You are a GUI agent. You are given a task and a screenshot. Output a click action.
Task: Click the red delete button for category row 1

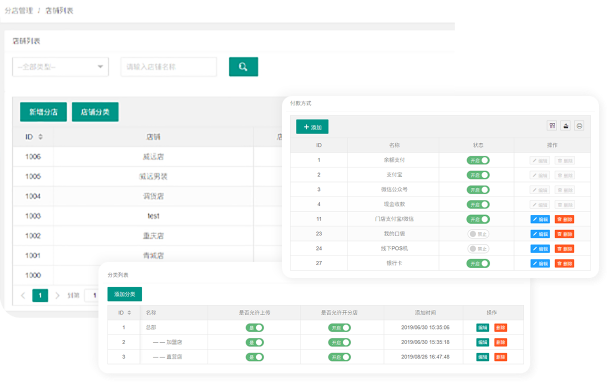[500, 328]
